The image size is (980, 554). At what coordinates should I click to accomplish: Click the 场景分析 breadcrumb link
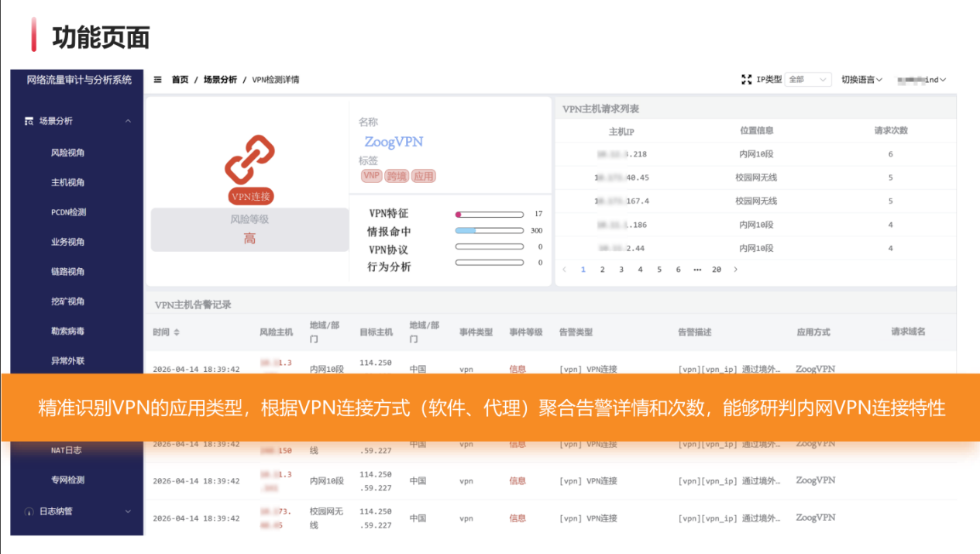[x=220, y=80]
